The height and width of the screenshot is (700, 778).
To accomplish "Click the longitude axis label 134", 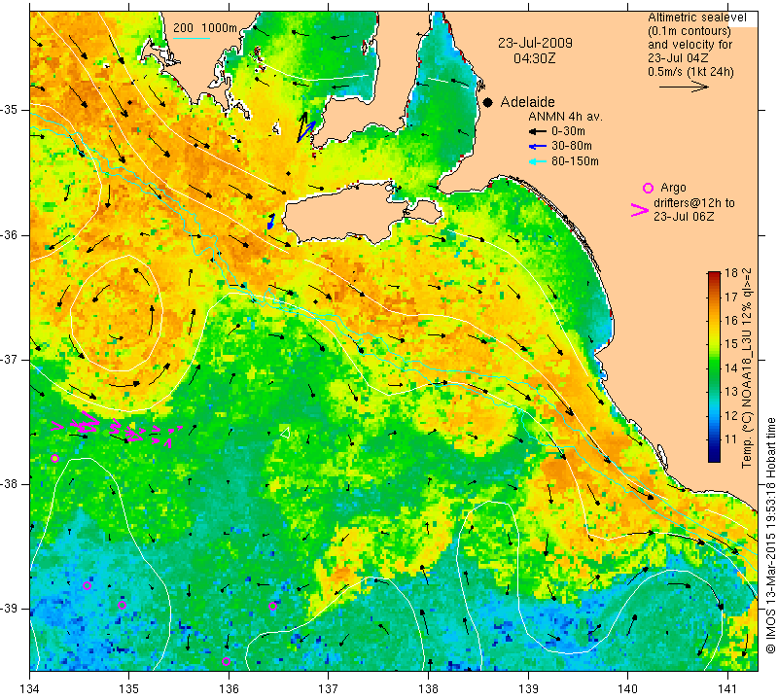I will (30, 688).
